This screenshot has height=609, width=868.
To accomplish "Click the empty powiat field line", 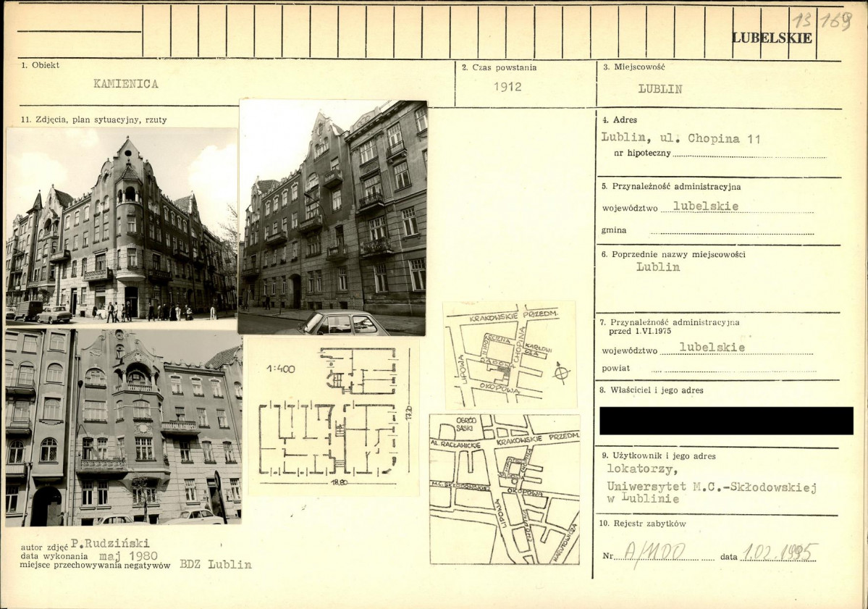I will [x=733, y=369].
